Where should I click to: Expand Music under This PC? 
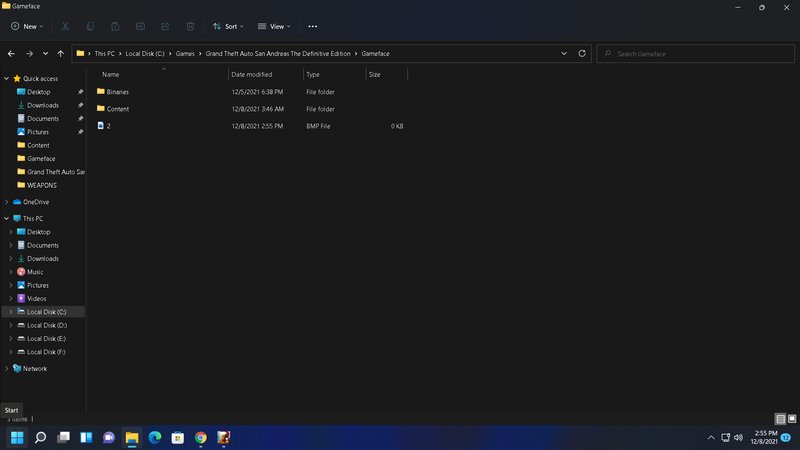(11, 272)
